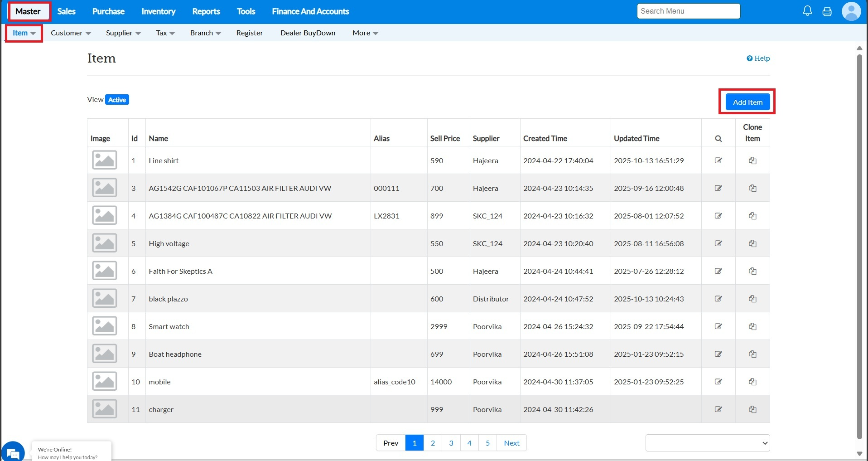The image size is (868, 461).
Task: Open the Inventory menu
Action: (x=158, y=11)
